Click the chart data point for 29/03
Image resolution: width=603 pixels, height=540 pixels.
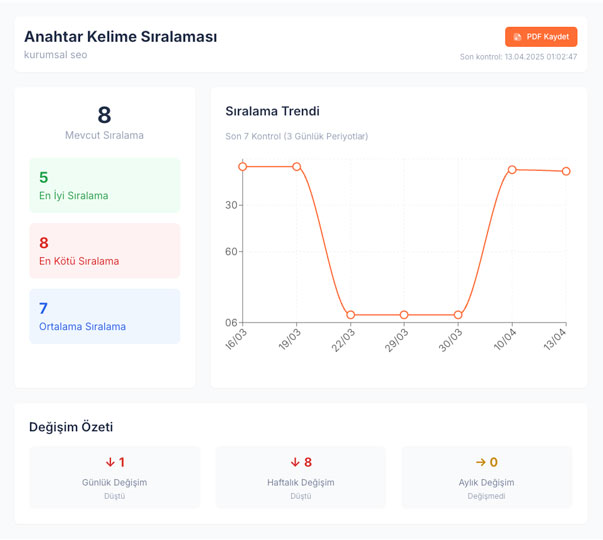[x=404, y=315]
